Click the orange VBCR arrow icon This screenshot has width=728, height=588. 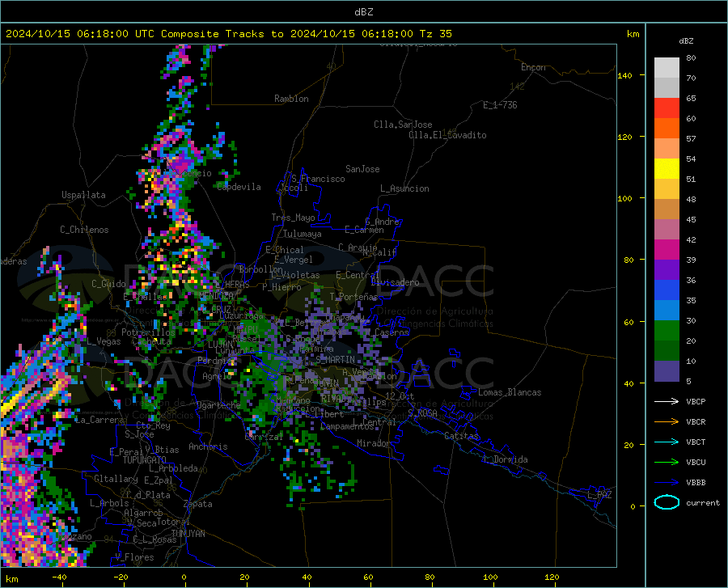pos(667,421)
